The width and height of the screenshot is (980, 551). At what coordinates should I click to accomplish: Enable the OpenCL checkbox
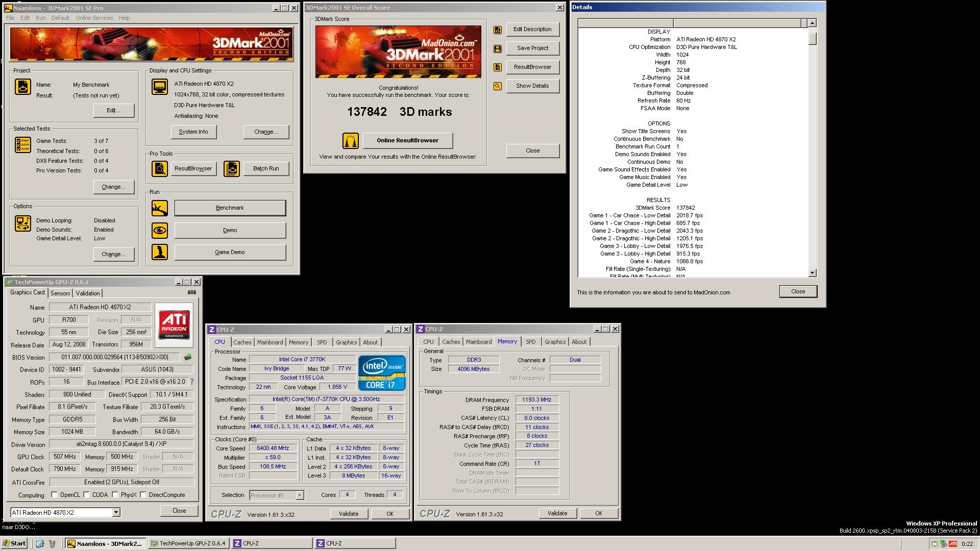pyautogui.click(x=54, y=494)
